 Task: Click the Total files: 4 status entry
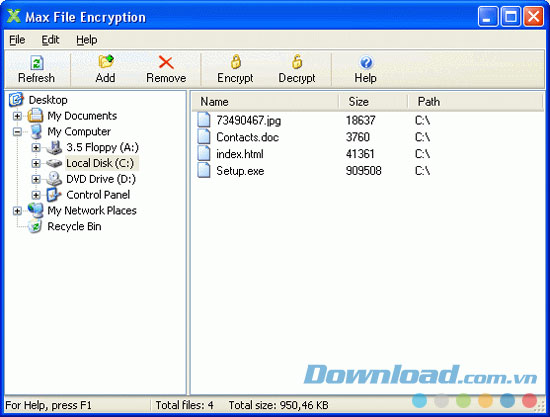tap(185, 405)
